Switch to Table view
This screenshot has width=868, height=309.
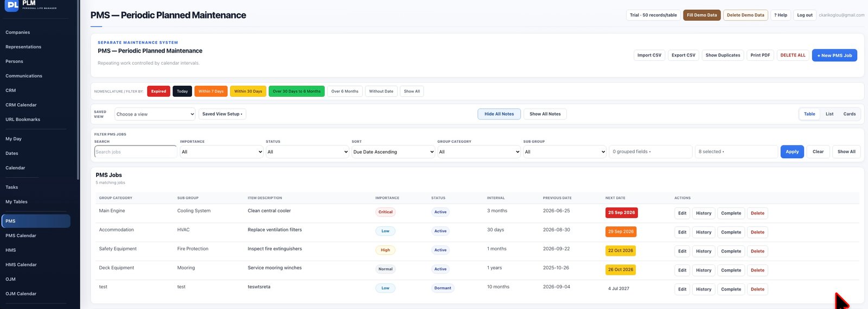click(x=809, y=114)
